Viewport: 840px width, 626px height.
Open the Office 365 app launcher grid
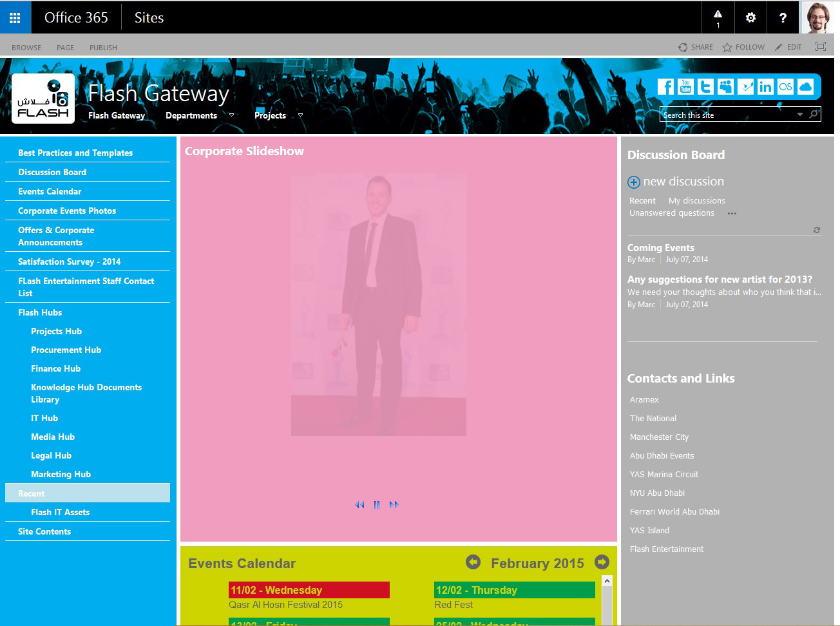click(x=15, y=17)
